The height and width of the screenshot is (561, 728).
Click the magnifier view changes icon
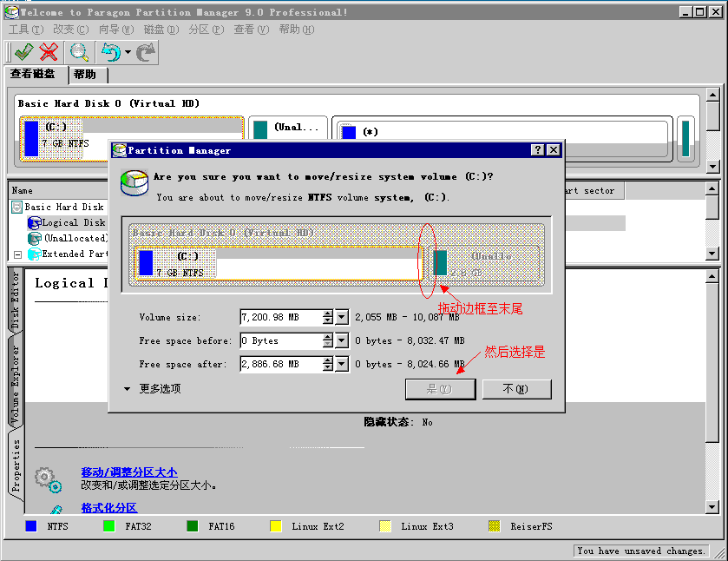click(x=79, y=52)
